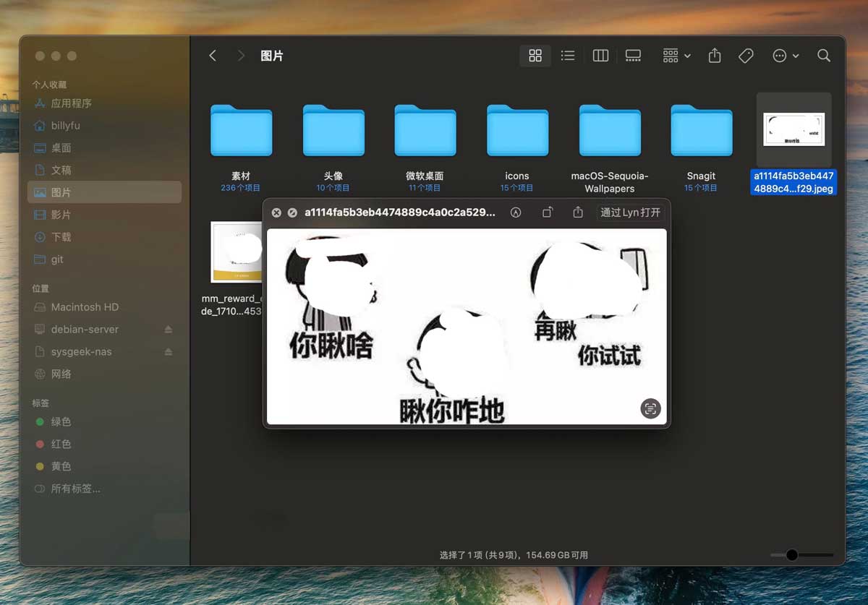Image resolution: width=868 pixels, height=605 pixels.
Task: Click 所有标签… in the sidebar
Action: tap(75, 489)
